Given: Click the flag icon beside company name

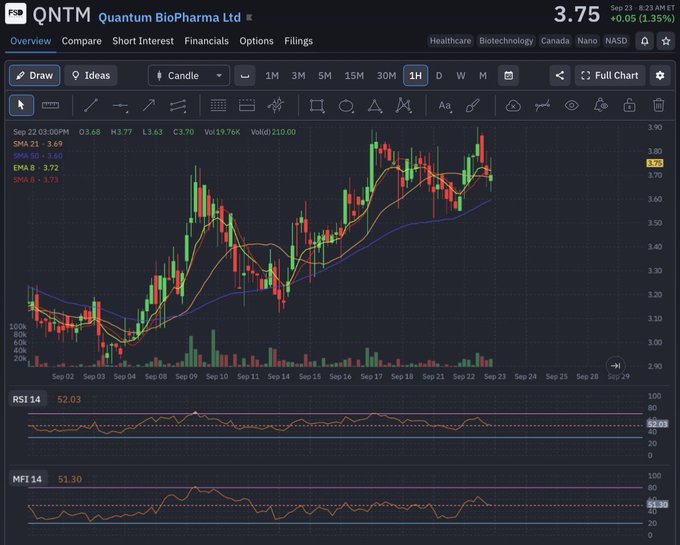Looking at the screenshot, I should pyautogui.click(x=249, y=18).
